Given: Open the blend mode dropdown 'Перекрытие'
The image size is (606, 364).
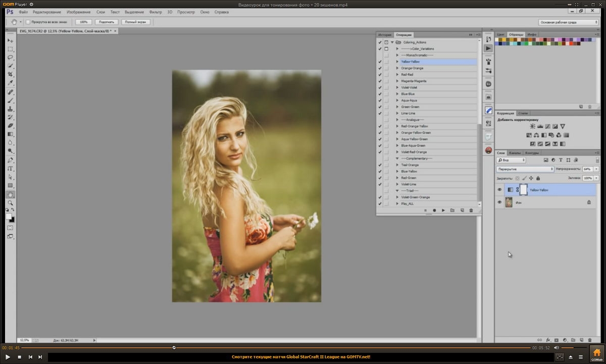Looking at the screenshot, I should coord(525,169).
